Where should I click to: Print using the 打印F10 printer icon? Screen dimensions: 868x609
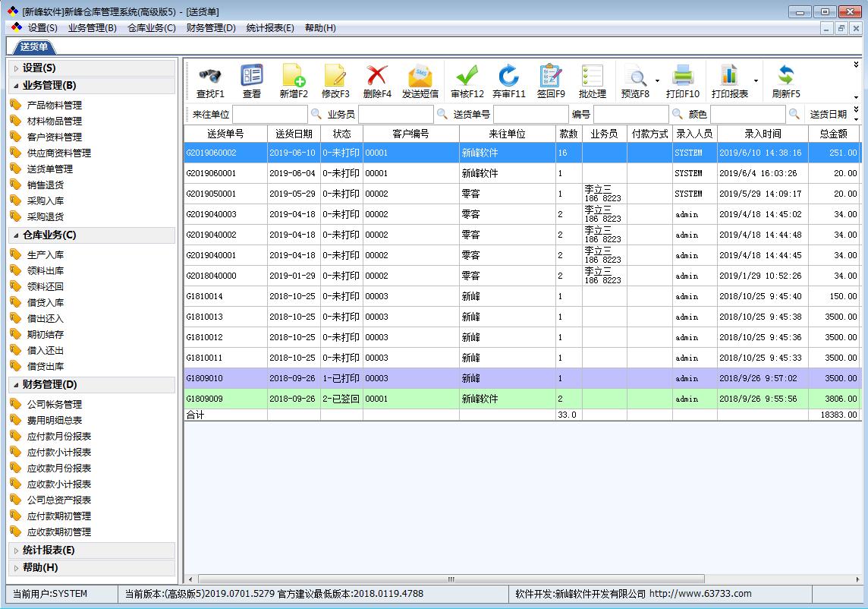click(x=682, y=76)
